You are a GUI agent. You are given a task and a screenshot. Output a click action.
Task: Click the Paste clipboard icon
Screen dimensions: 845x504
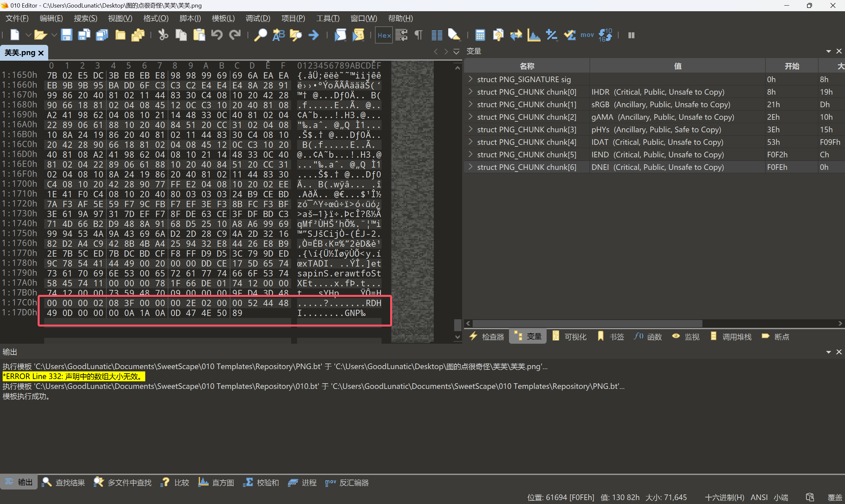coord(199,35)
